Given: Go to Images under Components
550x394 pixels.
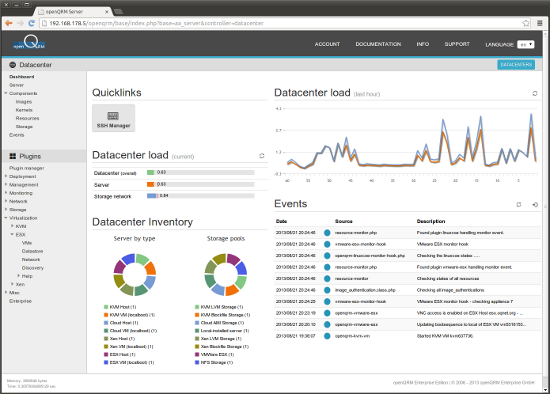Looking at the screenshot, I should 24,102.
